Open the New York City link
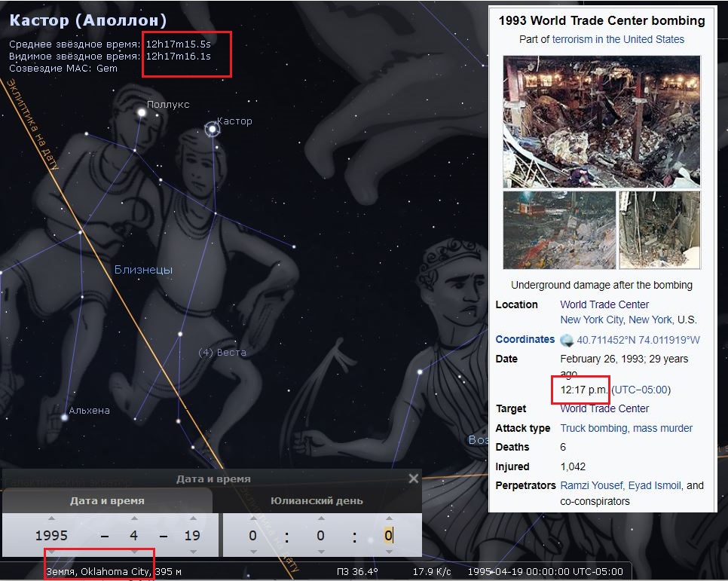The width and height of the screenshot is (728, 581). pos(592,320)
